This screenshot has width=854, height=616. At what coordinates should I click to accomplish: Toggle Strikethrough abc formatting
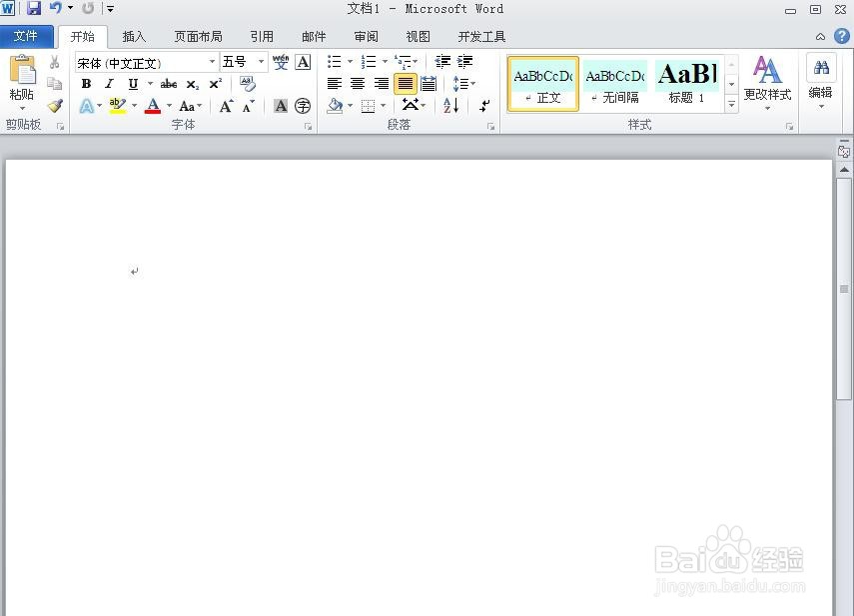168,84
